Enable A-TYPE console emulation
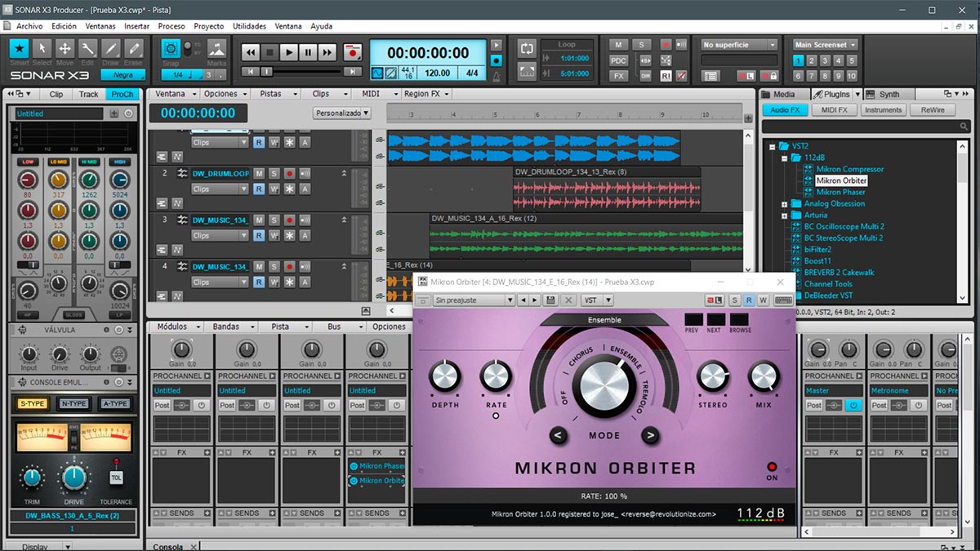 coord(114,404)
